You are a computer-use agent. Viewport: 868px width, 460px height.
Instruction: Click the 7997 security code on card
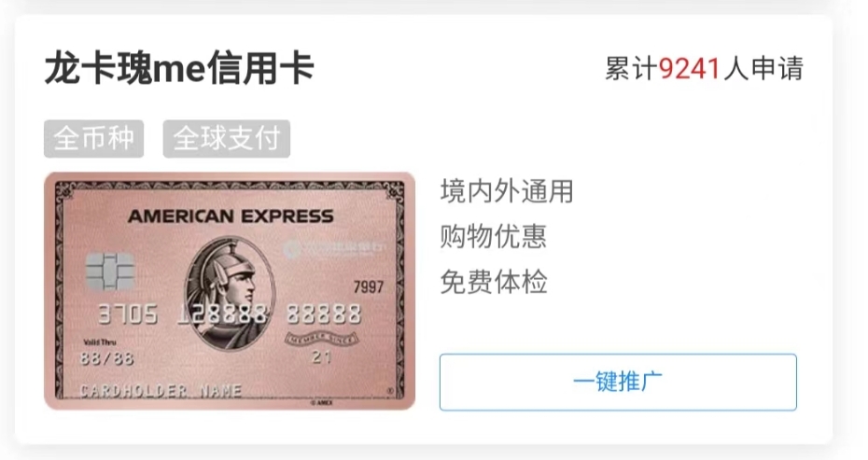pyautogui.click(x=368, y=286)
